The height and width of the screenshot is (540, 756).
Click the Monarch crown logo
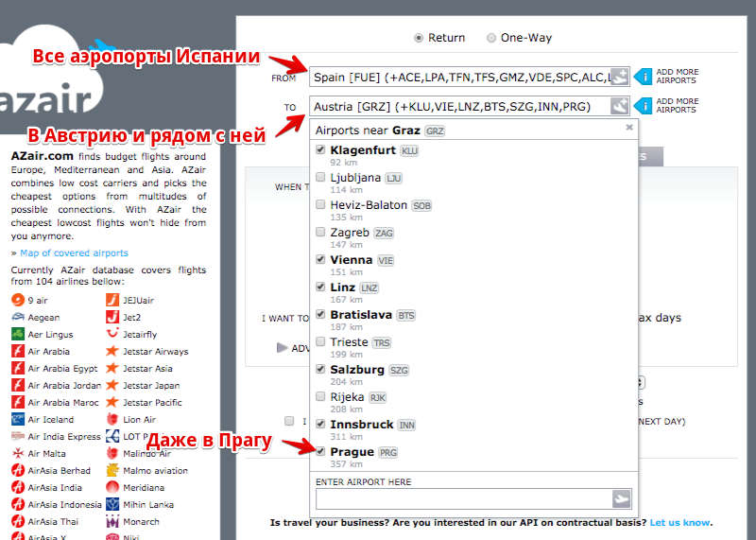(x=112, y=521)
